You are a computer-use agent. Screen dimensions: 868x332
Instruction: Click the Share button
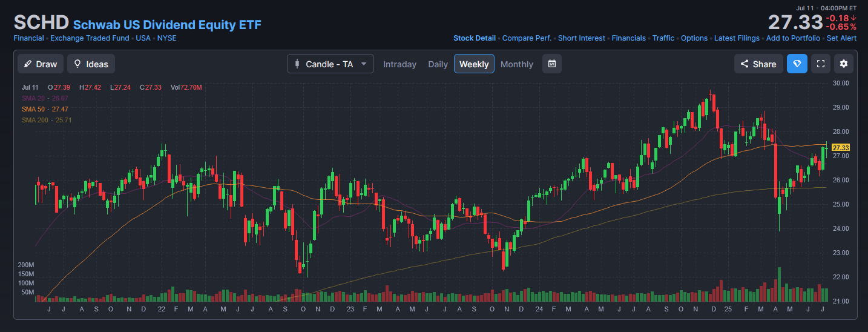tap(758, 64)
